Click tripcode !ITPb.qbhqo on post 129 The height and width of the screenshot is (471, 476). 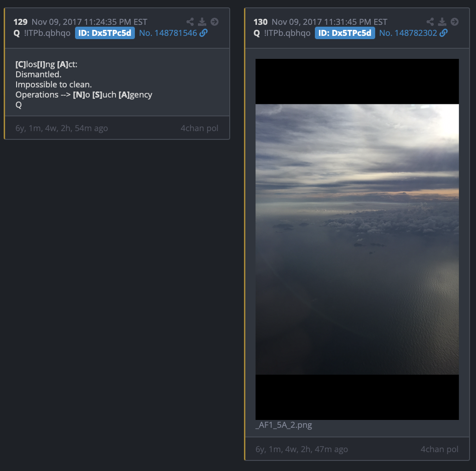tap(47, 33)
